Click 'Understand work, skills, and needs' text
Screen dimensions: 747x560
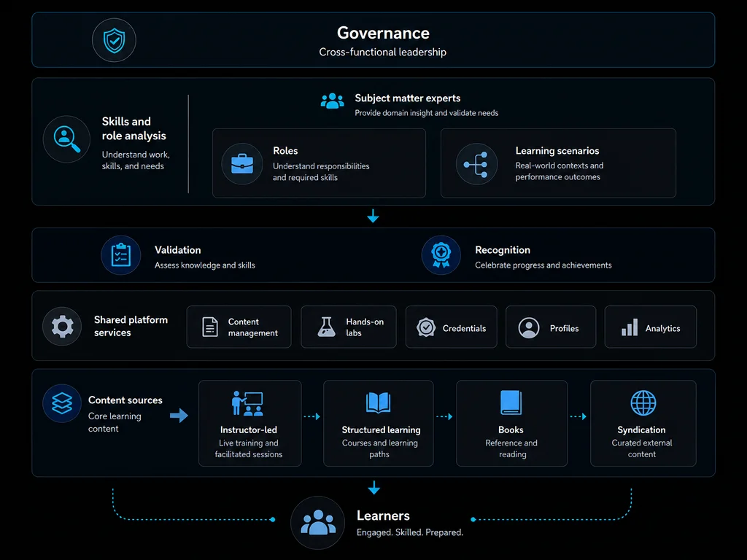click(136, 160)
